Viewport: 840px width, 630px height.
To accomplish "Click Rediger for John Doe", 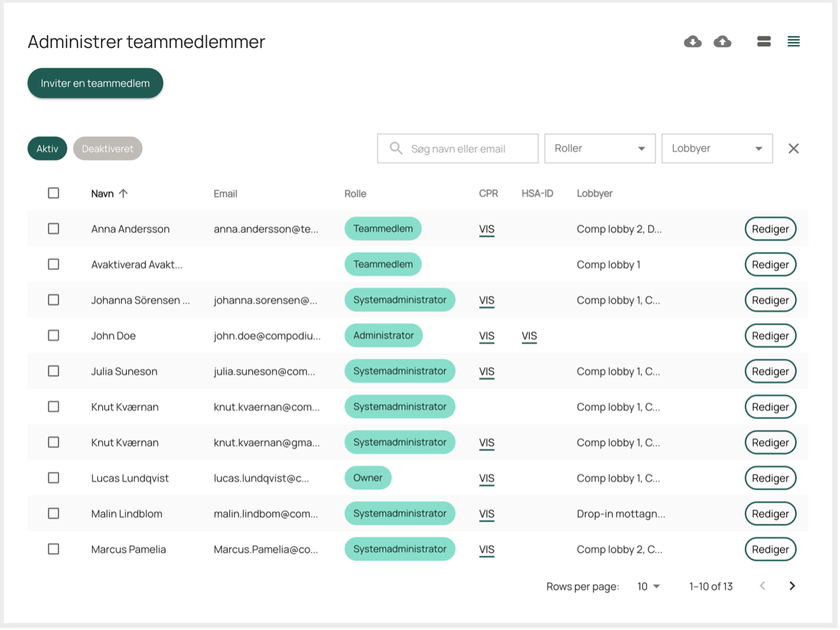I will (770, 335).
